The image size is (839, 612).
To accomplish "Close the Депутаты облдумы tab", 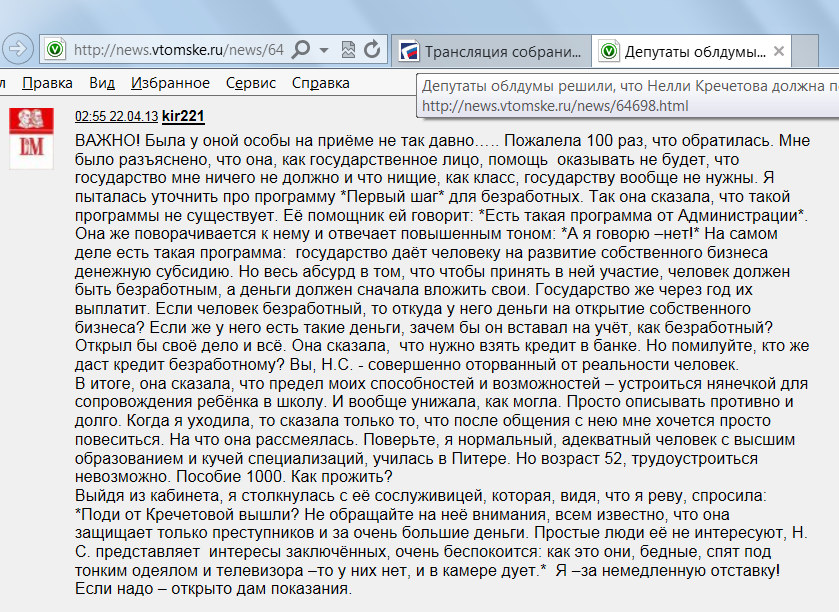I will pyautogui.click(x=779, y=51).
